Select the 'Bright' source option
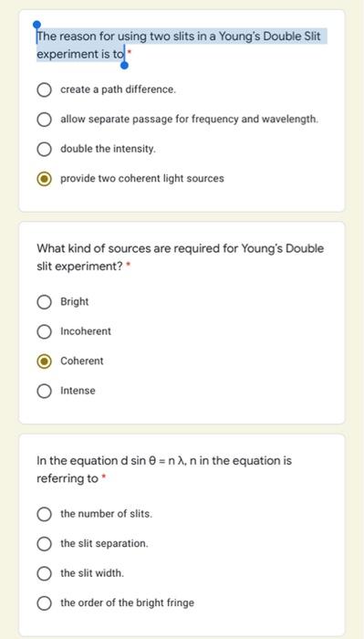Screen dimensions: 364x639 coord(44,302)
